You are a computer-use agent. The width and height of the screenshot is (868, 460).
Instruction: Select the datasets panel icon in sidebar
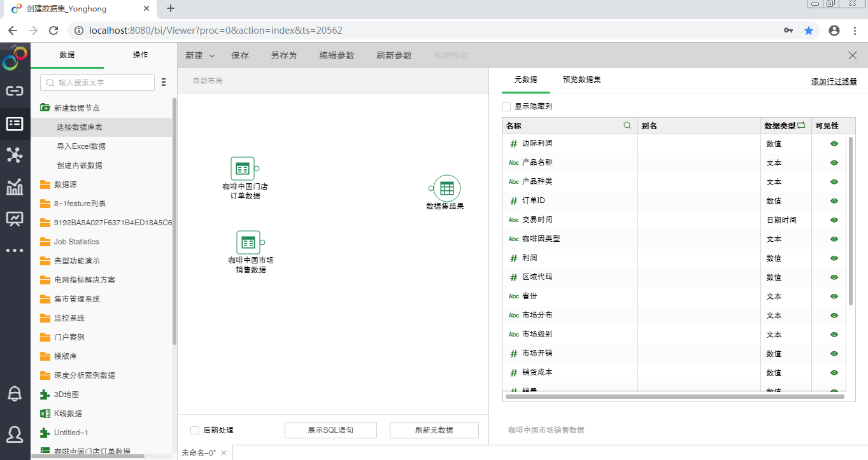click(14, 124)
